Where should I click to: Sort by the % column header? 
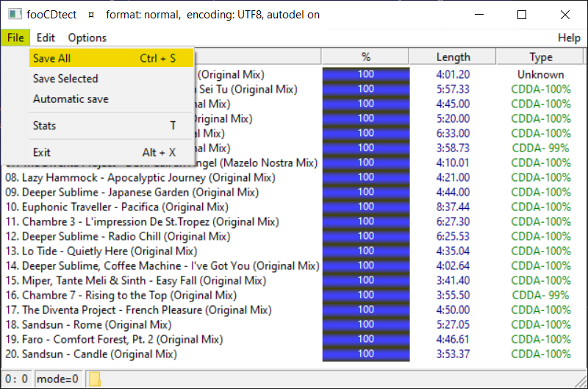point(365,57)
